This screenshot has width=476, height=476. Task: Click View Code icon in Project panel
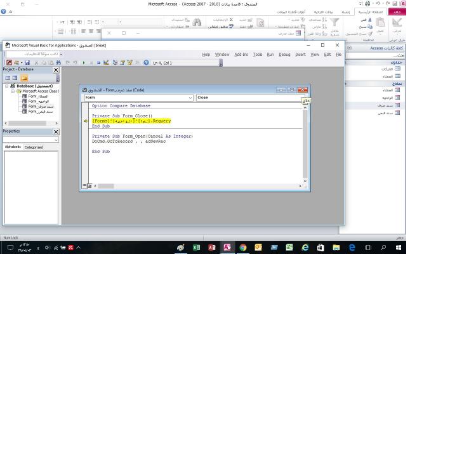pyautogui.click(x=8, y=78)
